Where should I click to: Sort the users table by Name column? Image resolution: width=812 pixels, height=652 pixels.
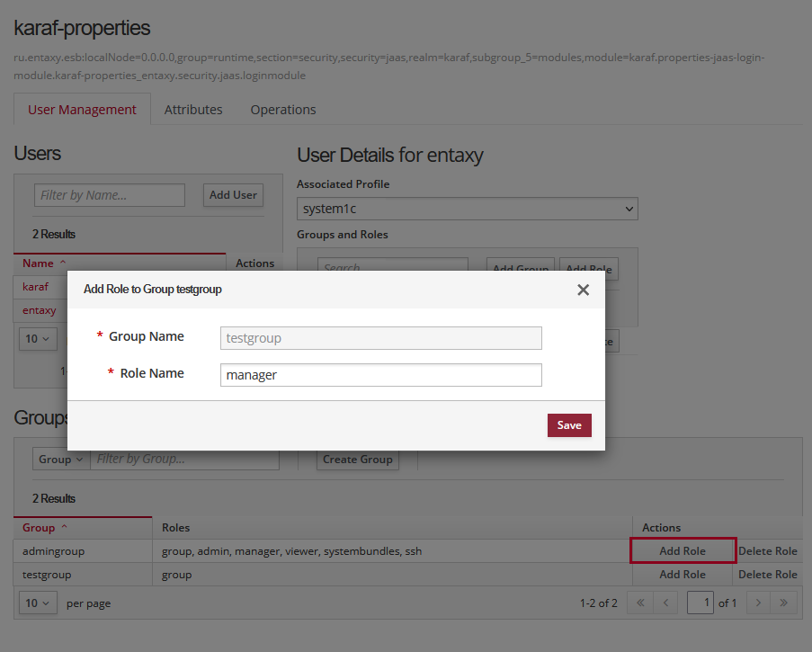pos(44,263)
